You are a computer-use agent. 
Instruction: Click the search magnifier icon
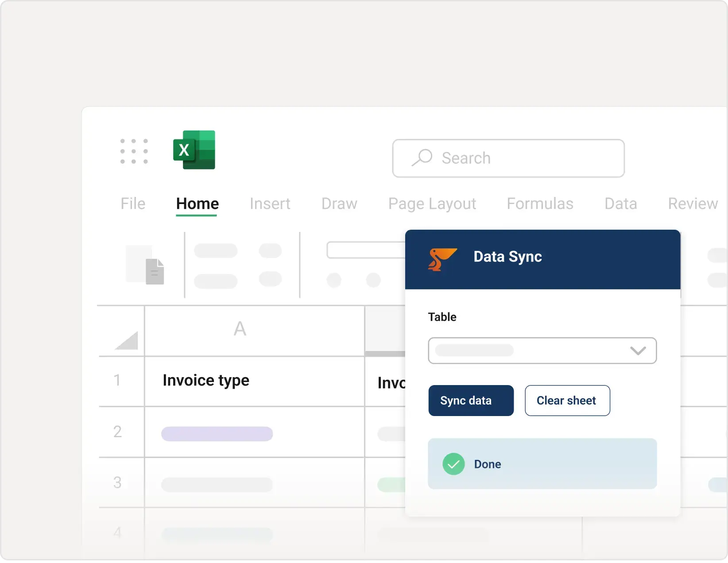422,158
